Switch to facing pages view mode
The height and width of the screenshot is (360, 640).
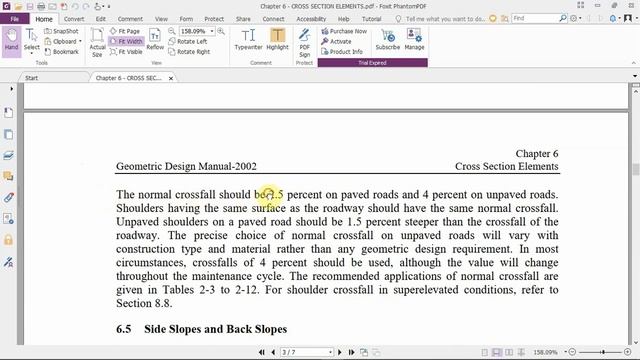point(509,352)
